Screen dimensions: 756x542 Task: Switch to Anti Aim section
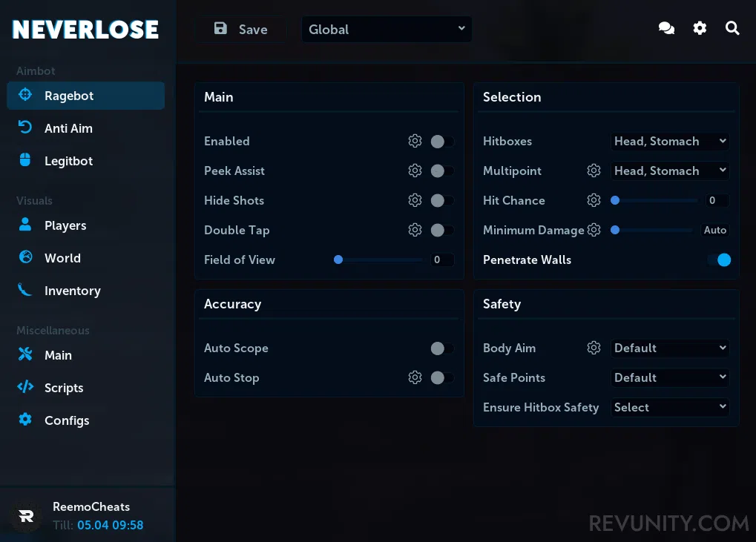point(68,128)
